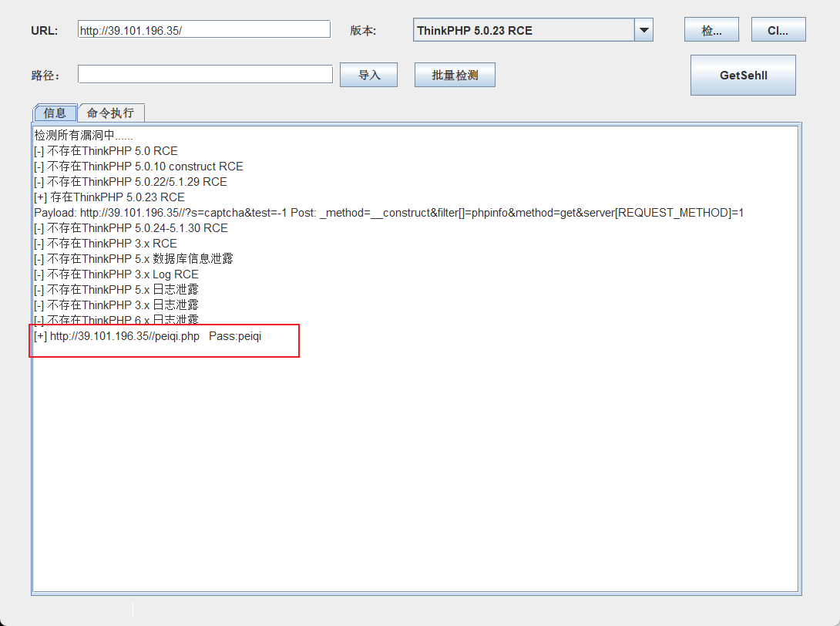Screen dimensions: 840x626
Task: Click the 批量检测 batch detect button
Action: point(455,75)
